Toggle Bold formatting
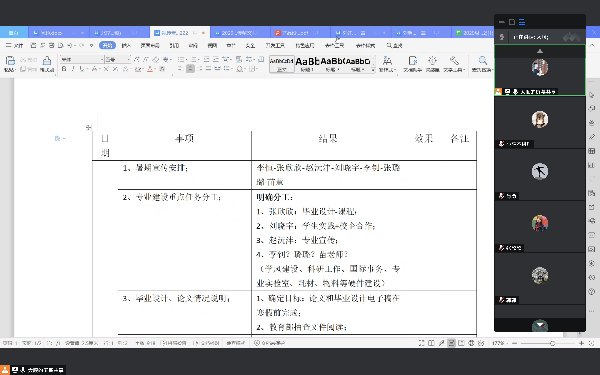600x375 pixels. click(64, 69)
